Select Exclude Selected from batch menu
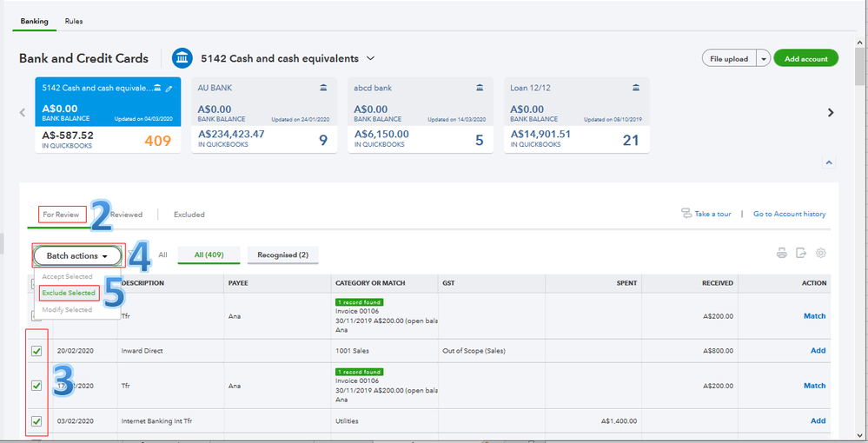The image size is (868, 443). point(69,293)
